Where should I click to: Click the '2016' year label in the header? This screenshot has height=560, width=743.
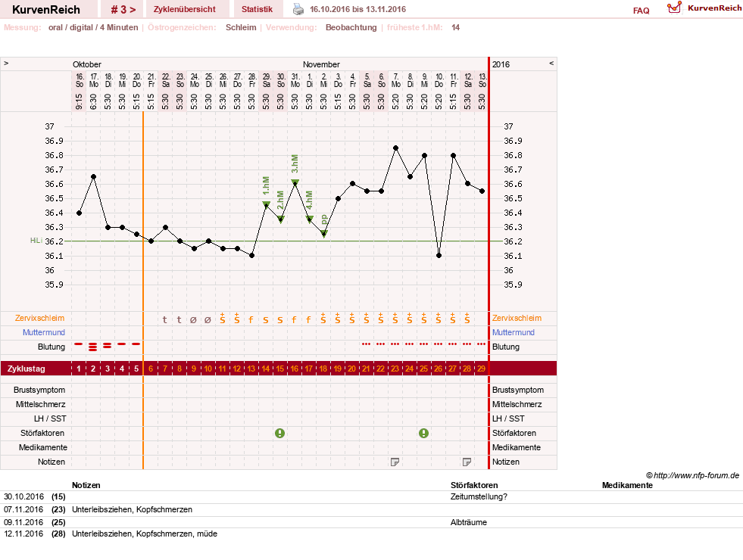click(501, 64)
